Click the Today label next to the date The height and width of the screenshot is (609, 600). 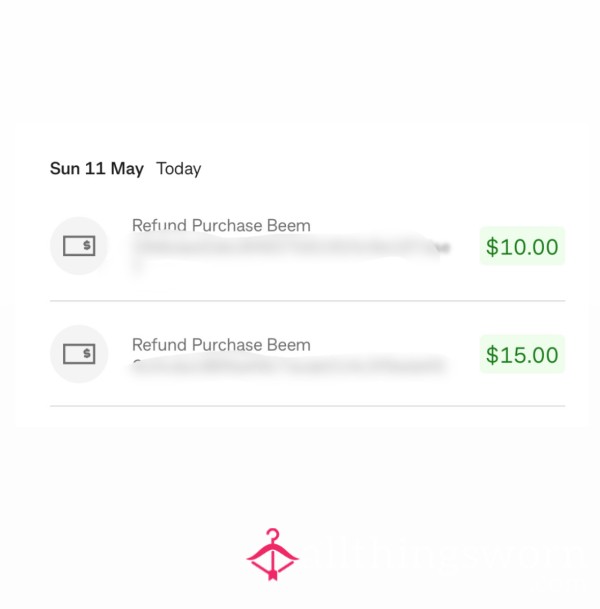pyautogui.click(x=179, y=169)
